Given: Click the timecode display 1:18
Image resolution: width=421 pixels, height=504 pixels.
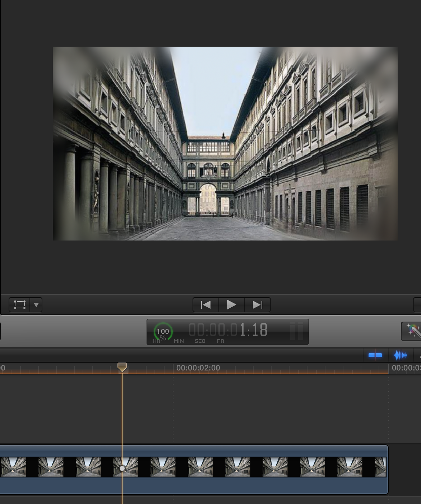Looking at the screenshot, I should (228, 330).
